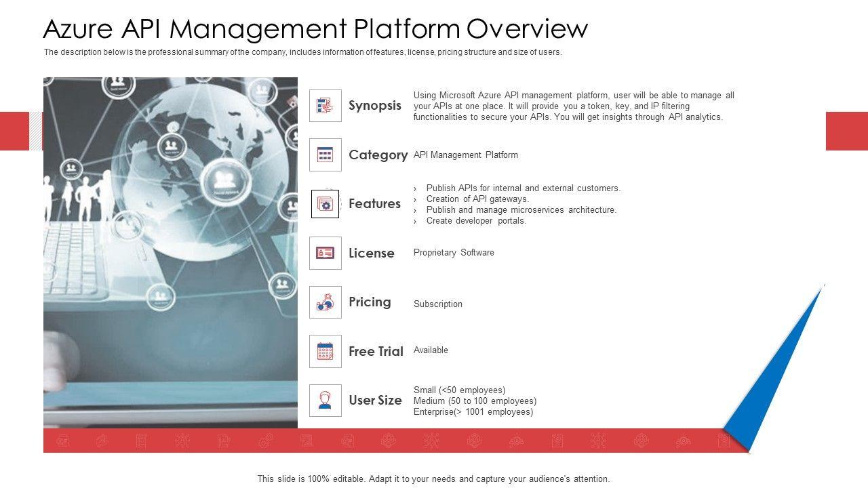Image resolution: width=868 pixels, height=488 pixels.
Task: Select the slide title Azure API Management
Action: coord(315,29)
